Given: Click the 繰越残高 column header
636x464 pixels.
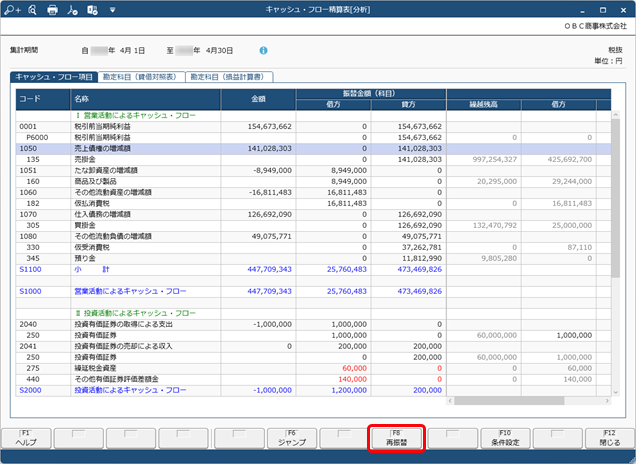Looking at the screenshot, I should [x=483, y=105].
